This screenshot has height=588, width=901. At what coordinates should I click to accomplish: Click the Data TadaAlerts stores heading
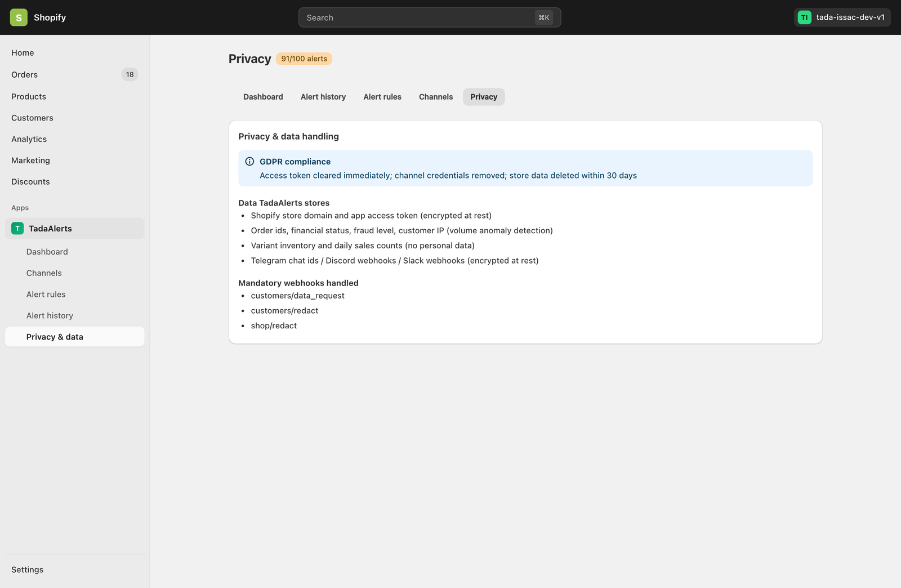[x=284, y=203]
